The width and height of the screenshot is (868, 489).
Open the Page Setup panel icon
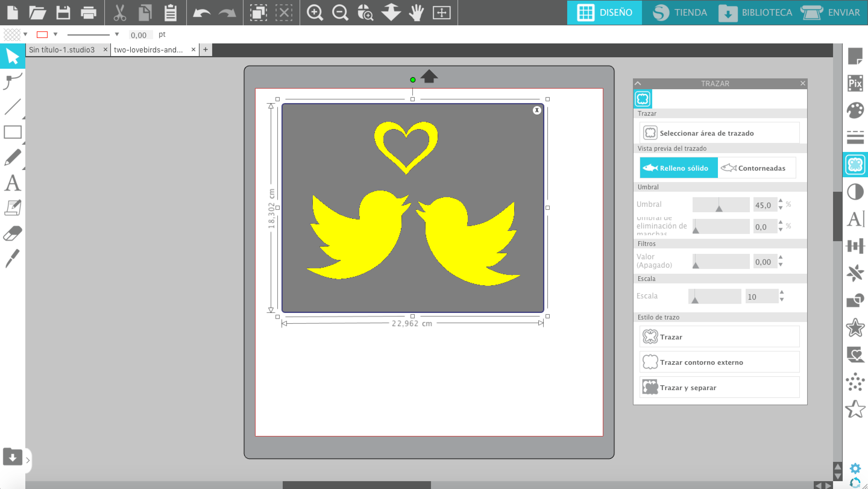click(x=855, y=56)
